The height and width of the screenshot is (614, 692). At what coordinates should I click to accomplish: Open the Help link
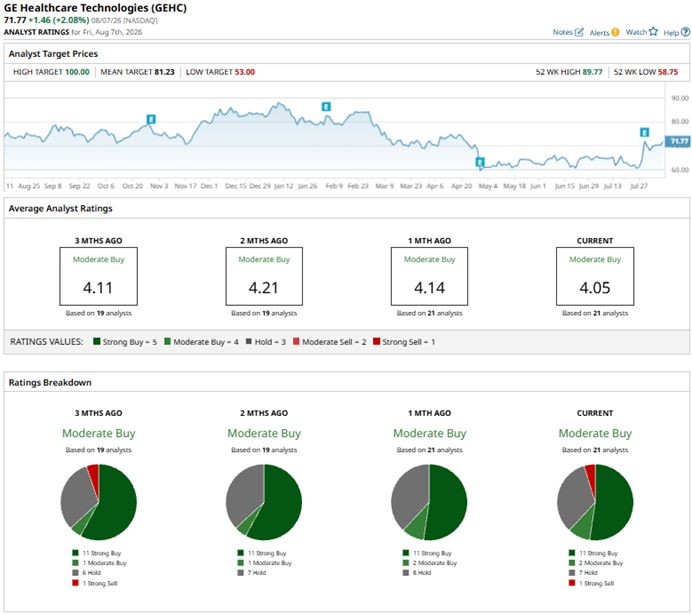[676, 33]
